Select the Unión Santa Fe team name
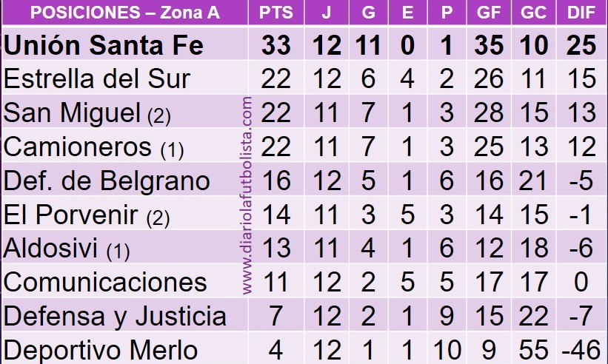Image resolution: width=608 pixels, height=364 pixels. point(104,45)
